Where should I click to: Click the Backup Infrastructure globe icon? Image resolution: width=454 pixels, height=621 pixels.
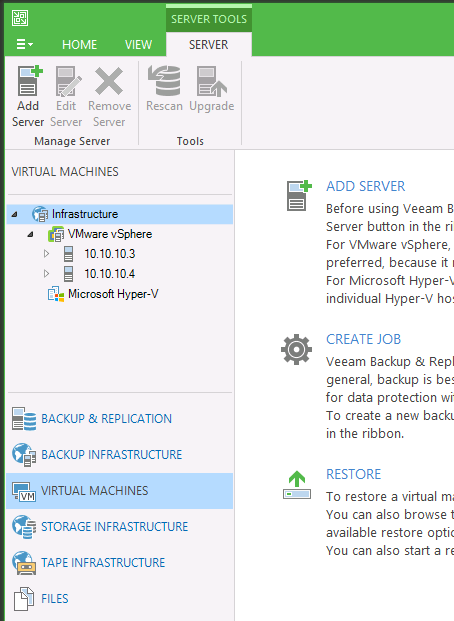click(x=24, y=455)
